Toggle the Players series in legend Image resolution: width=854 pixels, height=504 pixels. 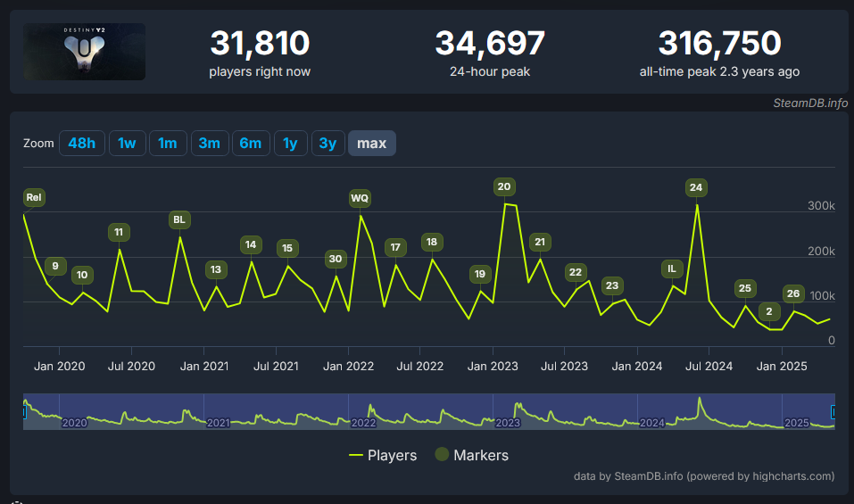click(383, 455)
